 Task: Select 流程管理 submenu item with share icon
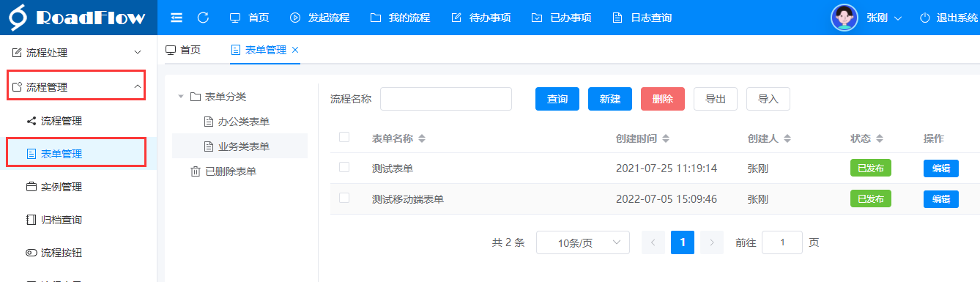(78, 121)
